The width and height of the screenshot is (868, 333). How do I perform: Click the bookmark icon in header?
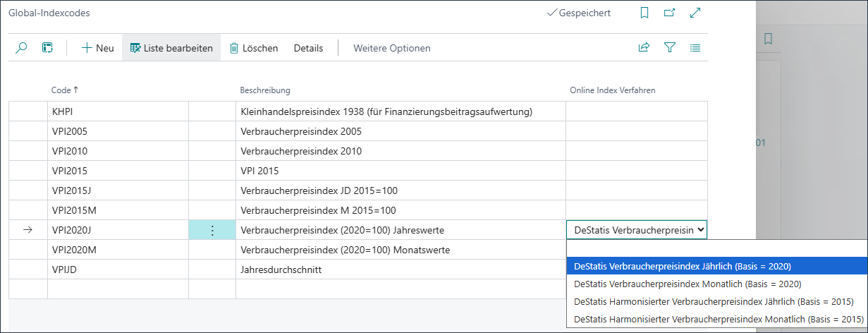[644, 13]
